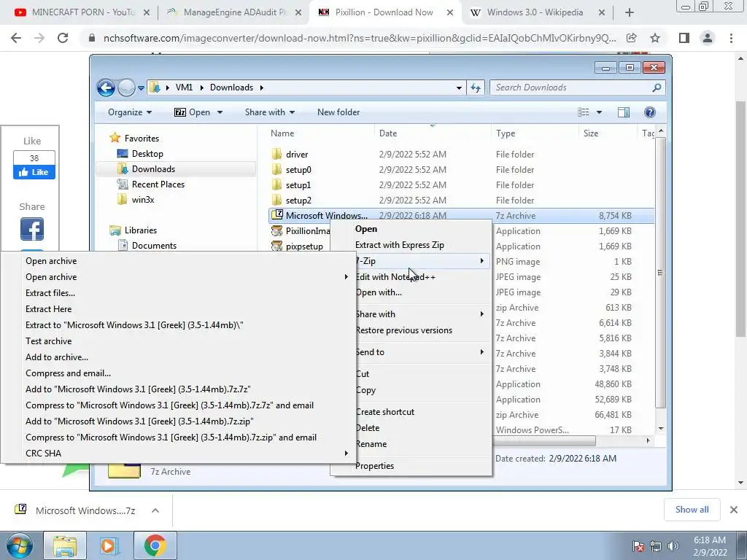The width and height of the screenshot is (747, 560).
Task: Toggle the preview pane icon
Action: (x=624, y=112)
